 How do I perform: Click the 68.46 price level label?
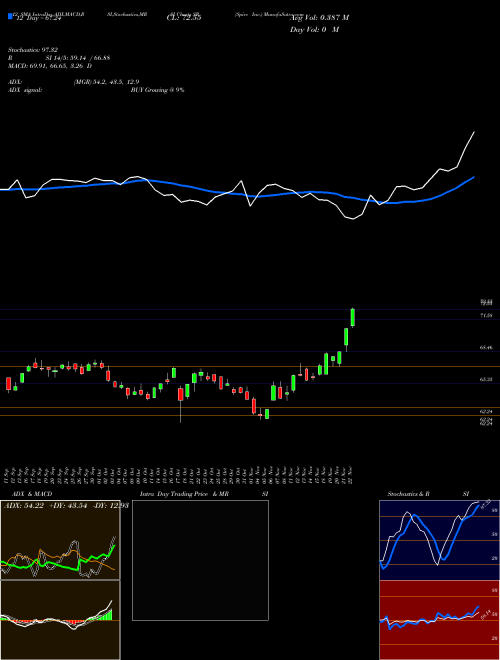click(486, 348)
